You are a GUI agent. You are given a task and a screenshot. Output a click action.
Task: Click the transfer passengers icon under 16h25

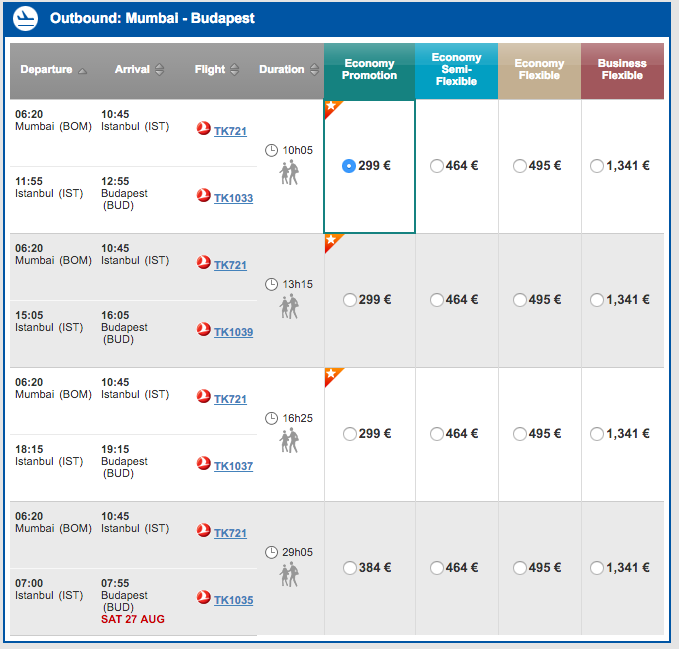pyautogui.click(x=289, y=440)
